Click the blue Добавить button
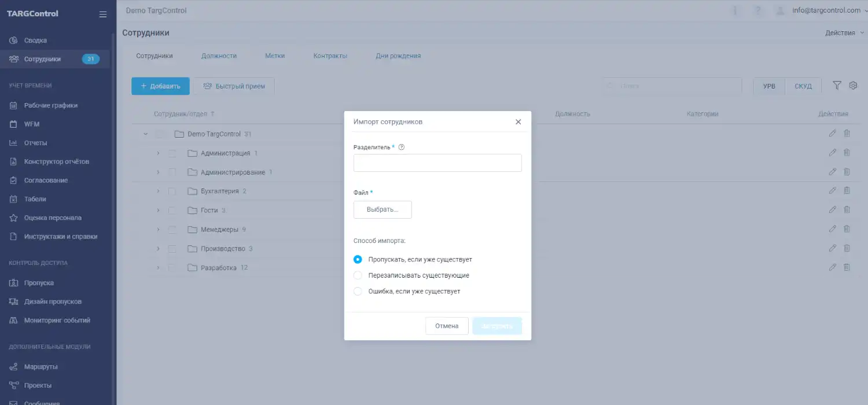The width and height of the screenshot is (868, 405). 160,86
